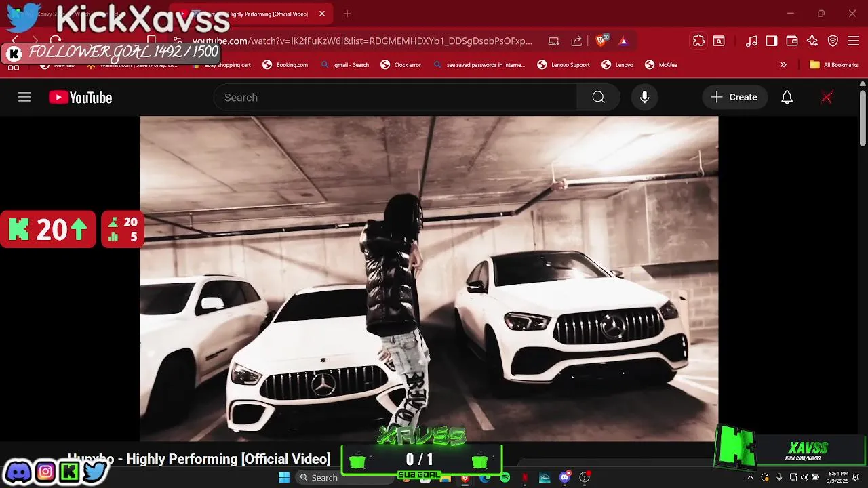Show hidden system tray icons

(x=750, y=477)
